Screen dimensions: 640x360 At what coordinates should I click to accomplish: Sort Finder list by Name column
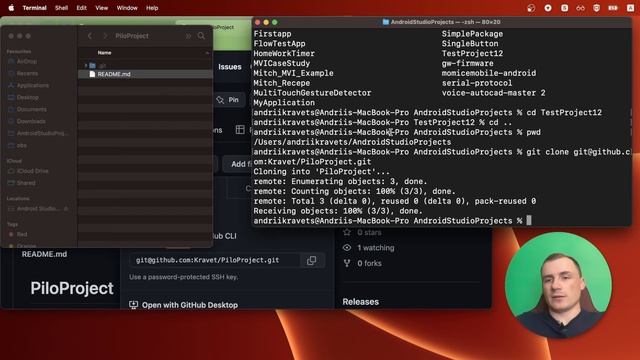click(145, 53)
